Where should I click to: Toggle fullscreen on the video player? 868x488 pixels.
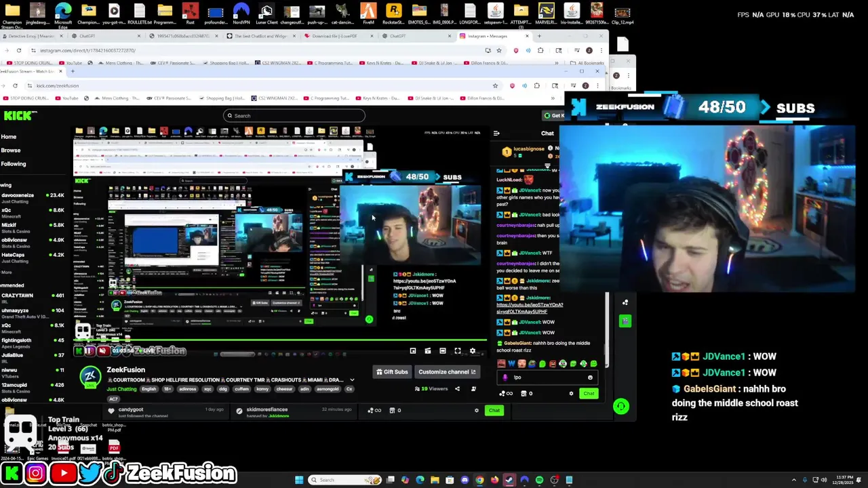458,351
